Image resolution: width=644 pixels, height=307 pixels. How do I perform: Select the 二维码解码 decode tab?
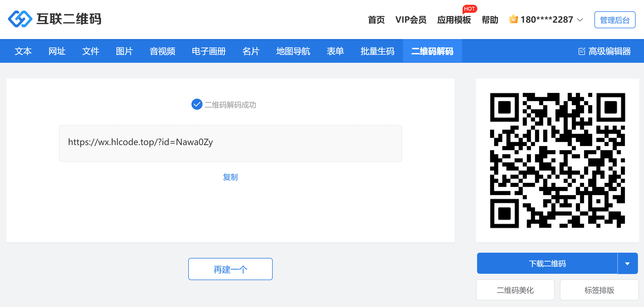432,51
